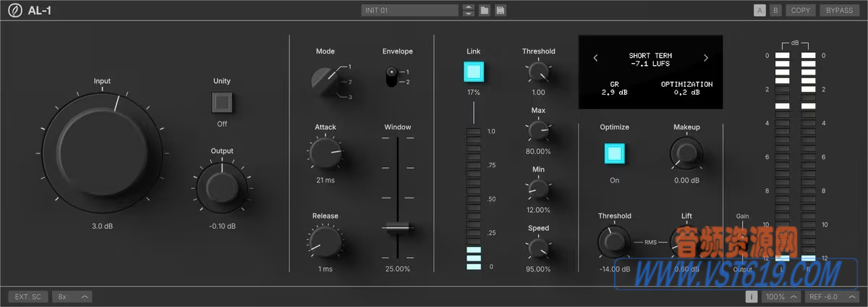Click the 3.0 dB input value
The image size is (868, 307).
[102, 227]
